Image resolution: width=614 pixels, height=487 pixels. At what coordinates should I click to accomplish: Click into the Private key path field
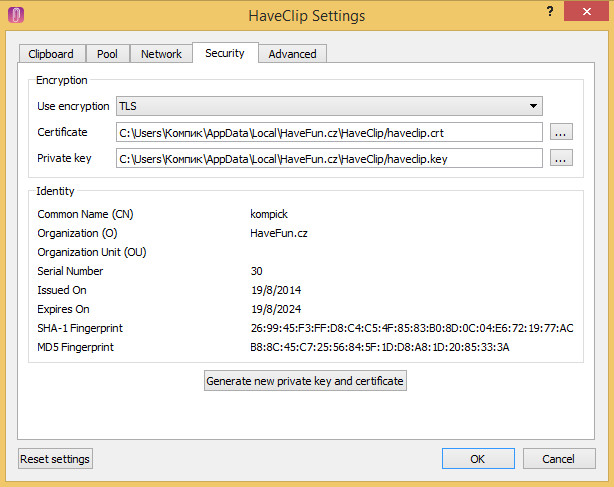pyautogui.click(x=329, y=158)
